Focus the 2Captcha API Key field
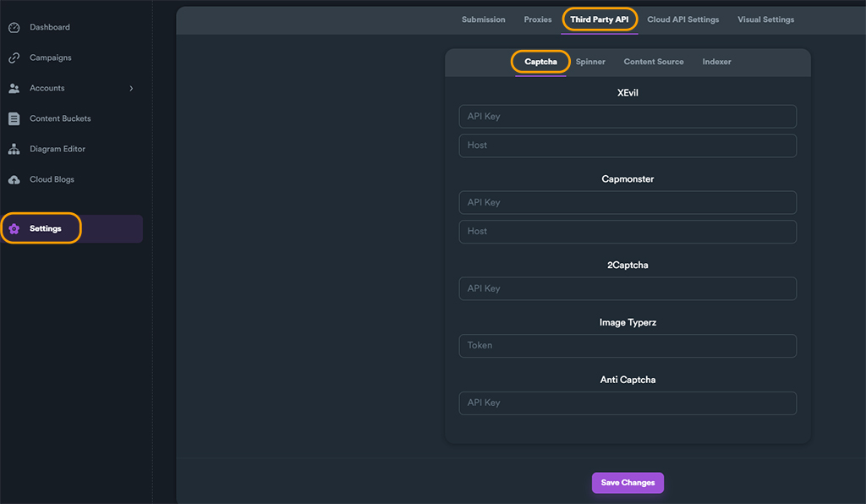The image size is (866, 504). 628,288
